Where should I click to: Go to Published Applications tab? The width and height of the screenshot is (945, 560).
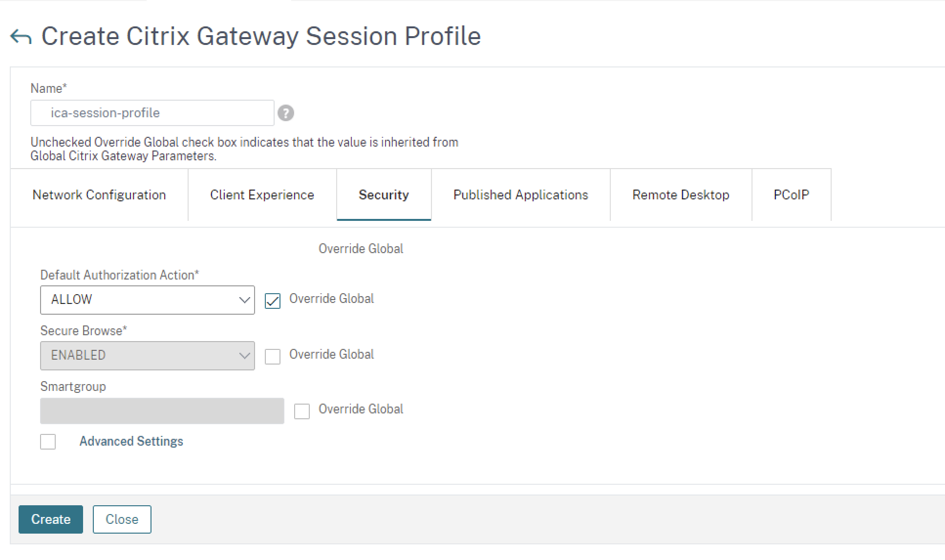point(520,195)
